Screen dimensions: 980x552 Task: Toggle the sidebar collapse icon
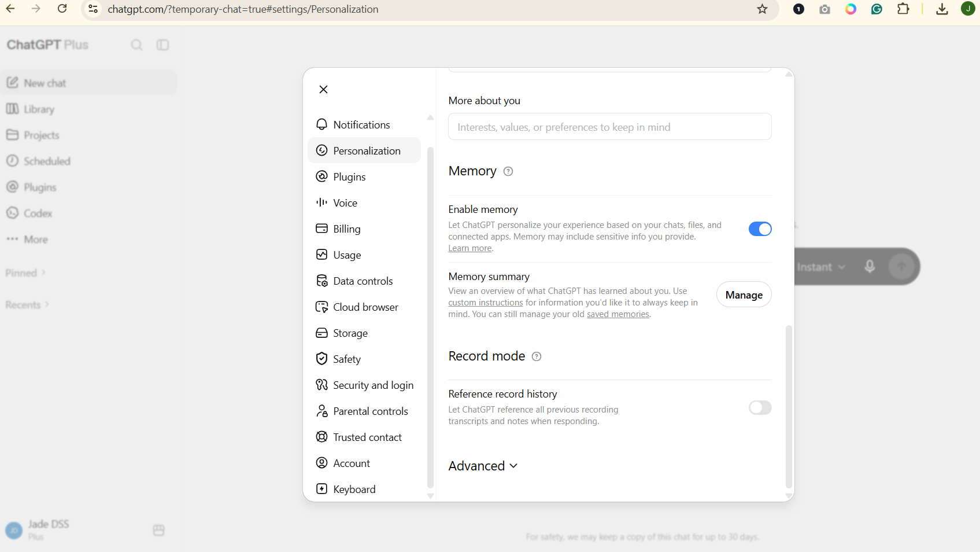[163, 45]
